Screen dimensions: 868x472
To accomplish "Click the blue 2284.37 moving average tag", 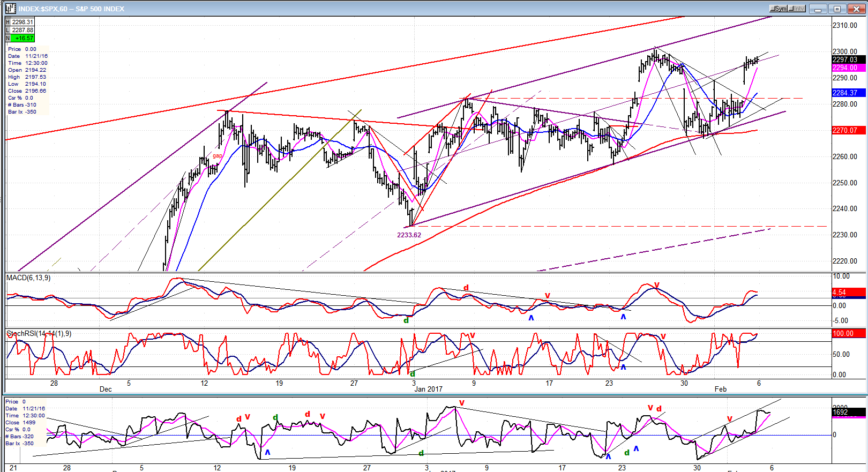I will [848, 93].
